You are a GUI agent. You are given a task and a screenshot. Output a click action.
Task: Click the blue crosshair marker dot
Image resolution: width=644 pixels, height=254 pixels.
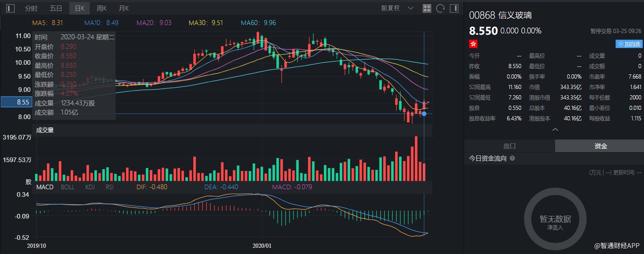point(424,114)
